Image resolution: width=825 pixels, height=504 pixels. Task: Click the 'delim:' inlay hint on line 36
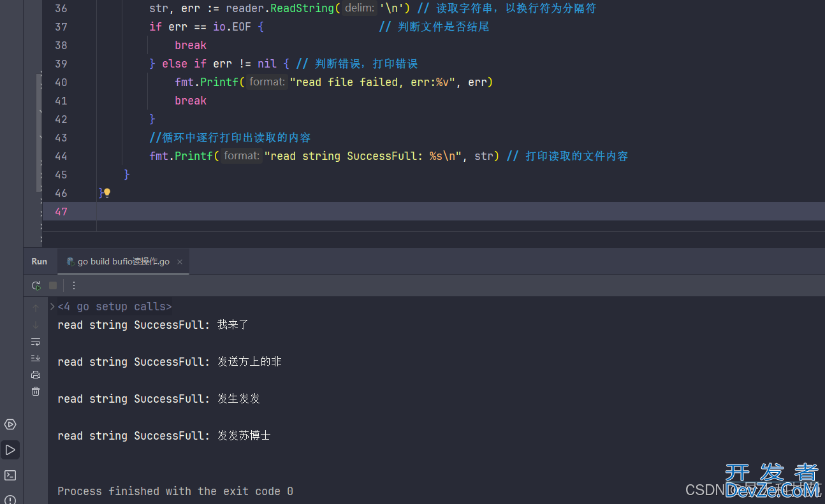[x=360, y=8]
